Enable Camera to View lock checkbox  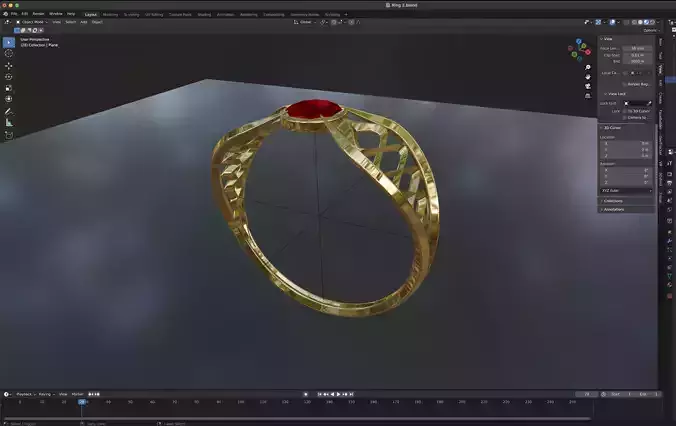point(625,118)
